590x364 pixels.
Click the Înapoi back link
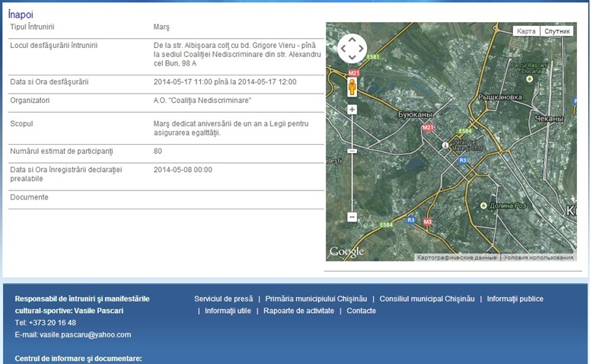pyautogui.click(x=21, y=14)
